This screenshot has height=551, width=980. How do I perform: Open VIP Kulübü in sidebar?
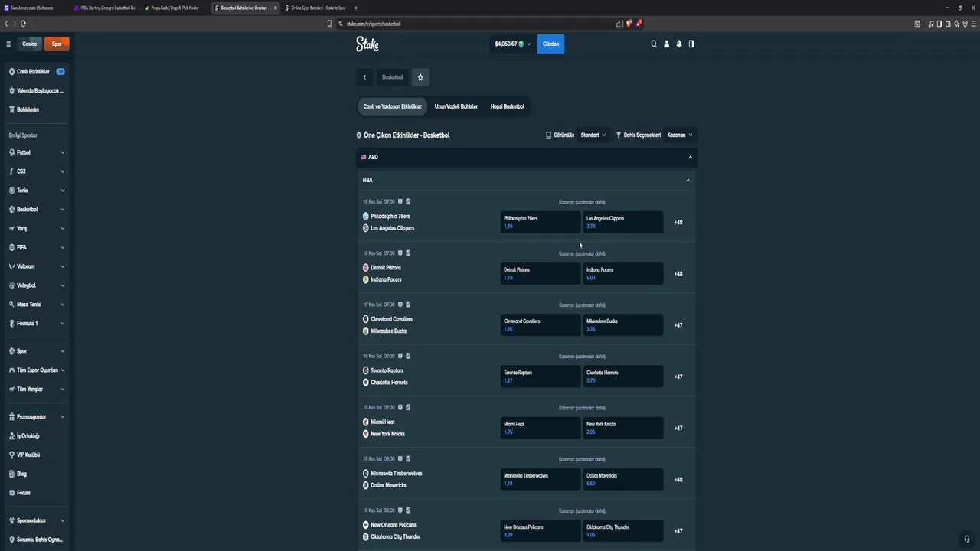click(37, 455)
